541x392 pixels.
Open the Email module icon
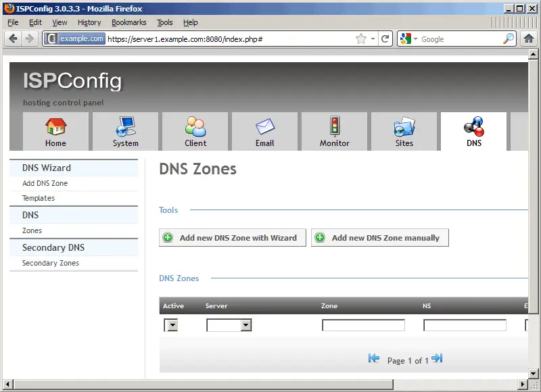pos(265,126)
